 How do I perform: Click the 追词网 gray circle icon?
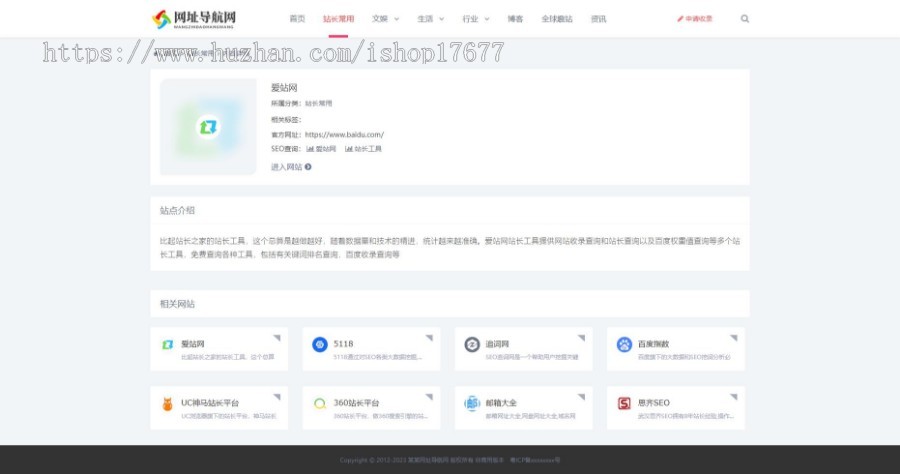click(x=472, y=344)
